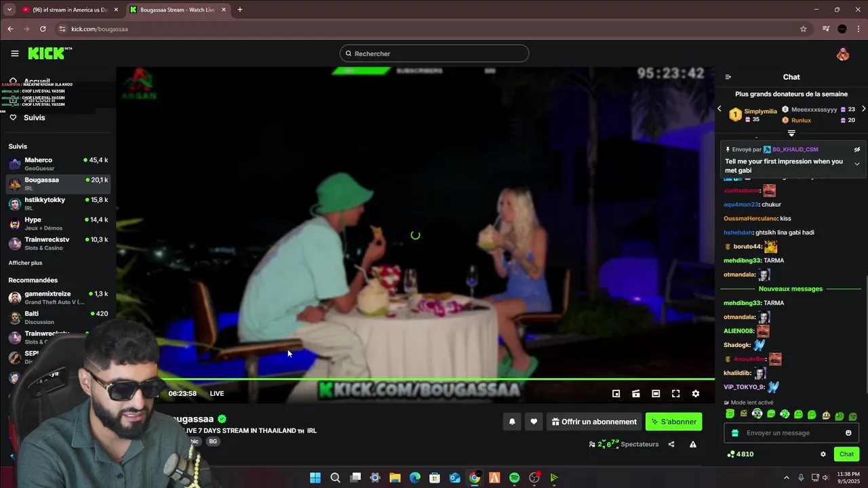
Task: Toggle stream notification bell
Action: [x=512, y=422]
